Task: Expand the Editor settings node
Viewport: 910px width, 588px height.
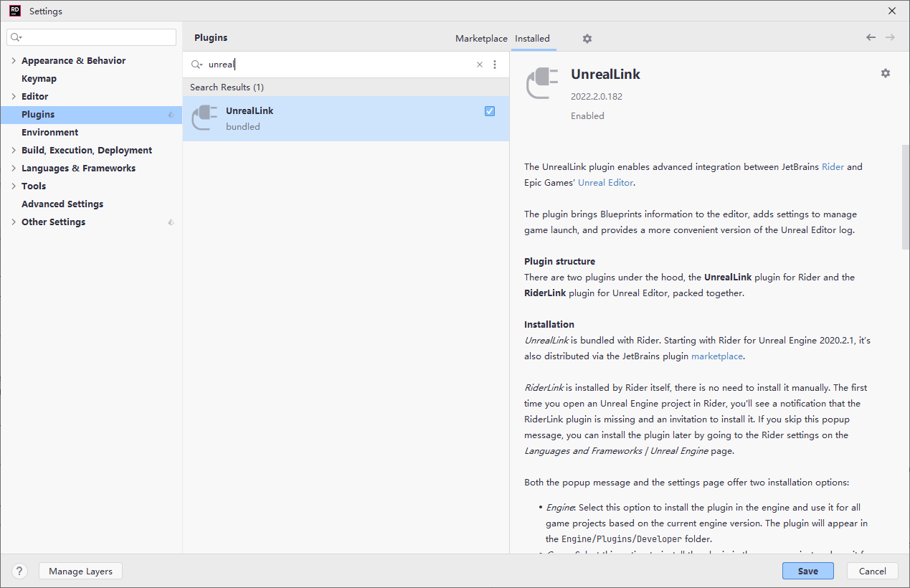Action: (14, 97)
